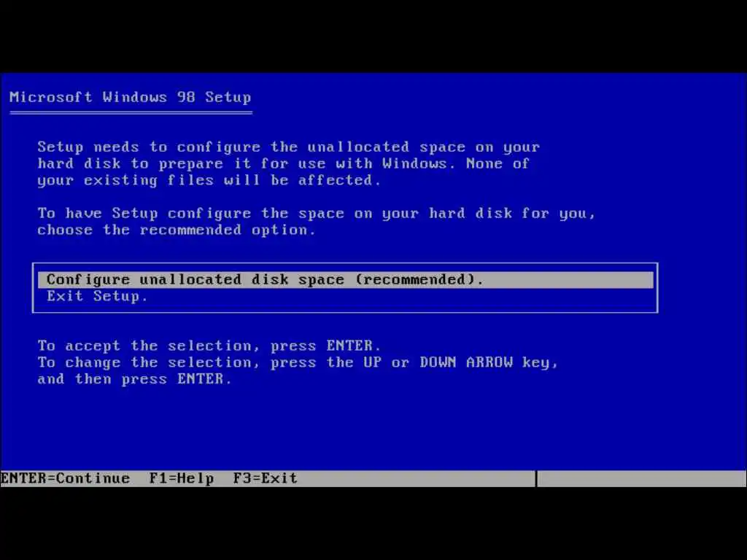Click F3=Exit in the status bar

click(266, 478)
